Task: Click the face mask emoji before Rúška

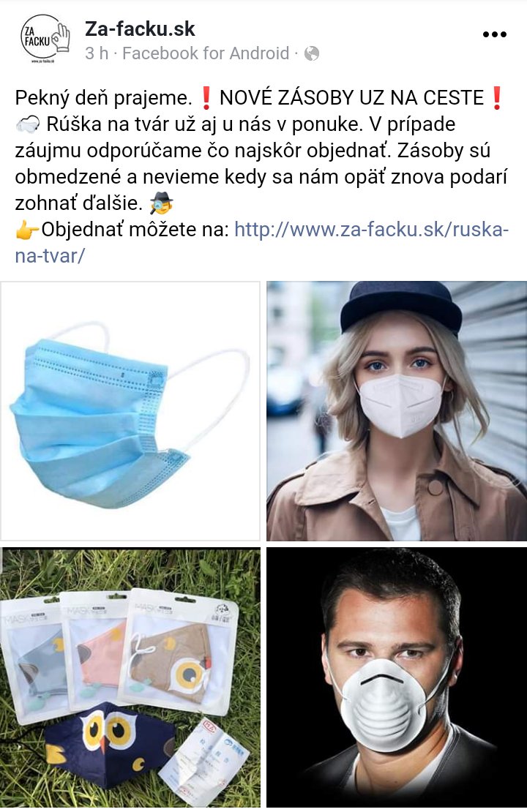Action: pos(28,125)
